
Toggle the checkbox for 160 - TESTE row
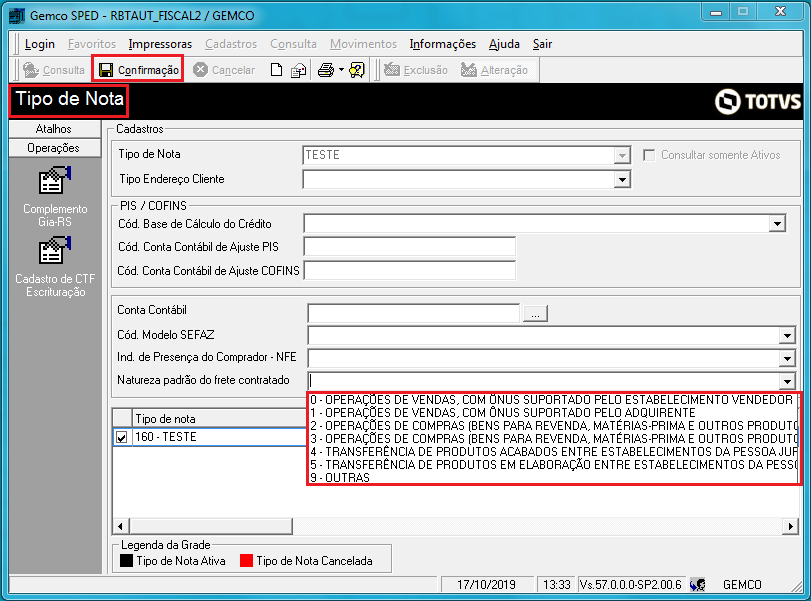pos(122,438)
